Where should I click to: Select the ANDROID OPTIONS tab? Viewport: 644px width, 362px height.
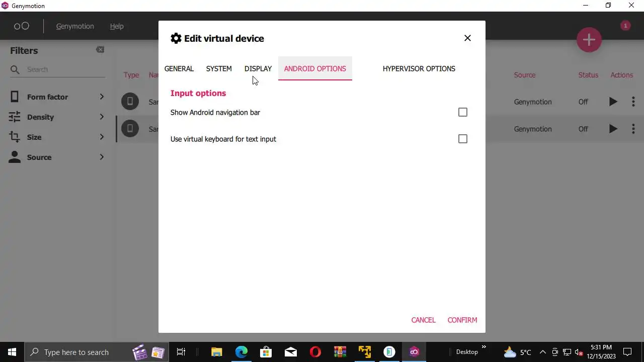pos(315,68)
